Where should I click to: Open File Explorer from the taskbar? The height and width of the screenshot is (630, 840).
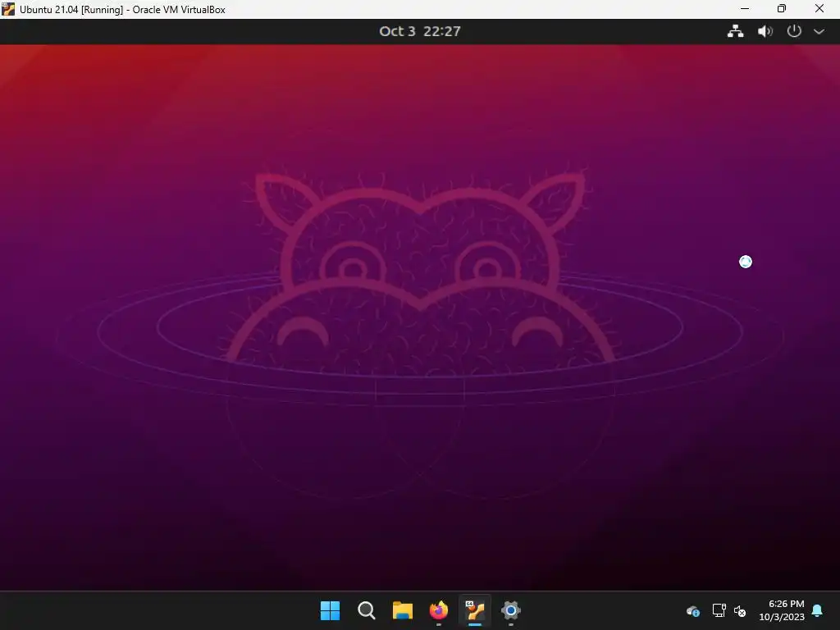[x=402, y=610]
